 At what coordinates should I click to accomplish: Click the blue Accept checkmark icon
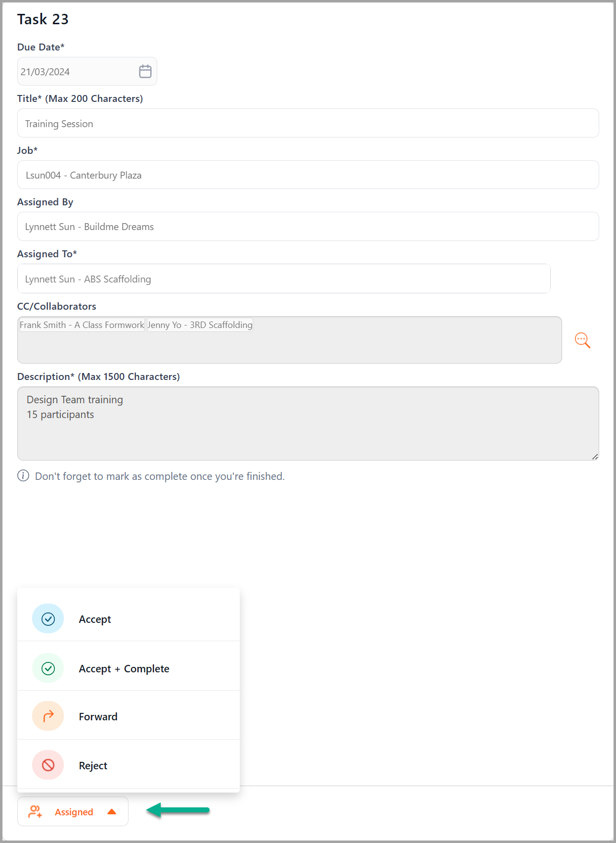[48, 618]
